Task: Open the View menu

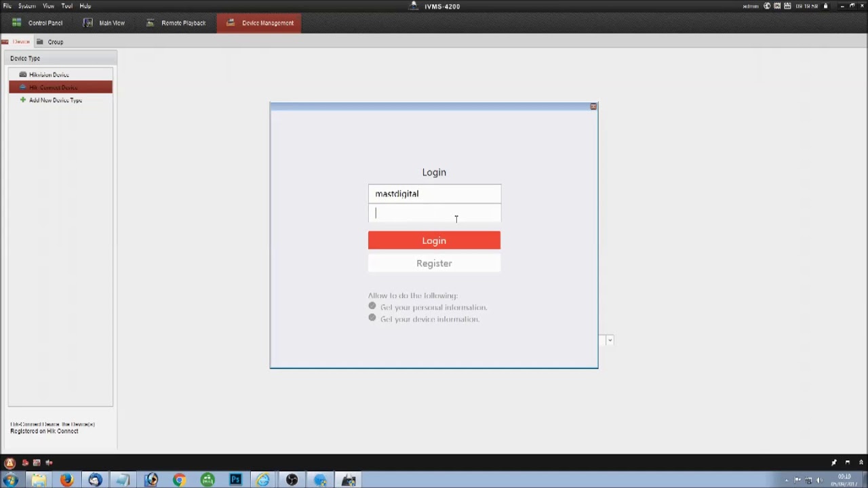Action: click(48, 6)
